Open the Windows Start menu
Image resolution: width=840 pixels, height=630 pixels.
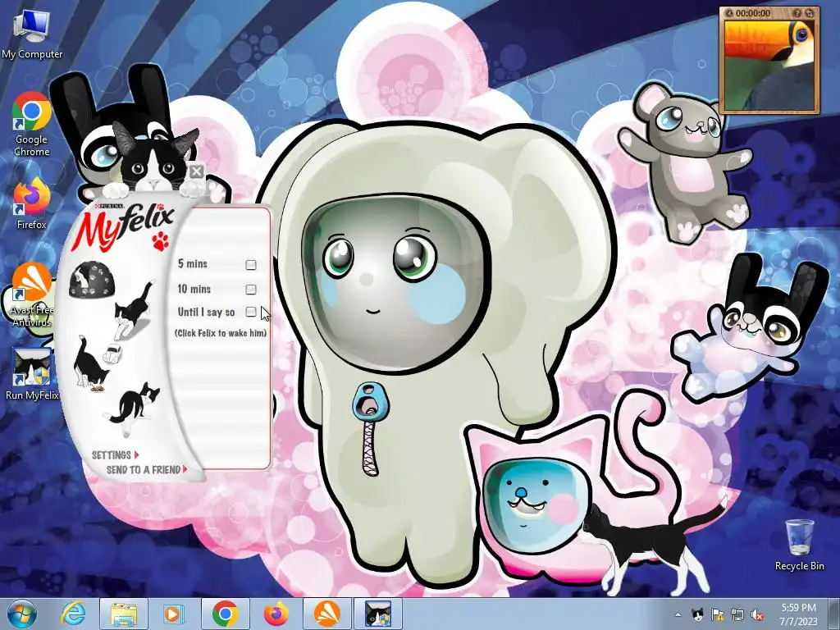pos(22,614)
